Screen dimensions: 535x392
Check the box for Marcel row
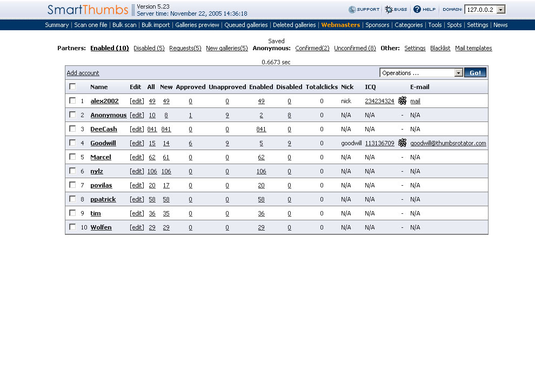coord(72,157)
